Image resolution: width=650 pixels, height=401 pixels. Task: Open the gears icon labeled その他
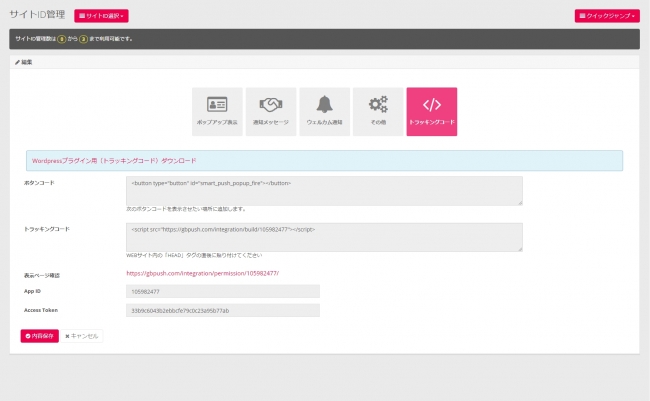pyautogui.click(x=378, y=105)
